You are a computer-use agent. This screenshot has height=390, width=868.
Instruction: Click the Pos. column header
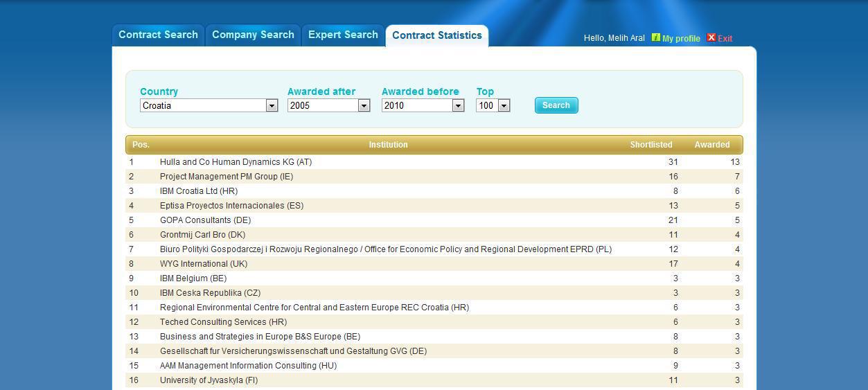point(141,145)
